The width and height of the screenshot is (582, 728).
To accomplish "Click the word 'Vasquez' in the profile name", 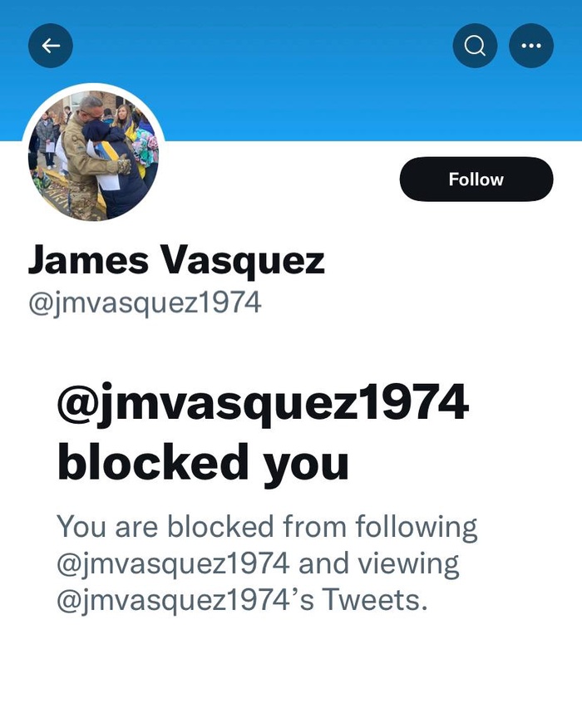I will [243, 260].
